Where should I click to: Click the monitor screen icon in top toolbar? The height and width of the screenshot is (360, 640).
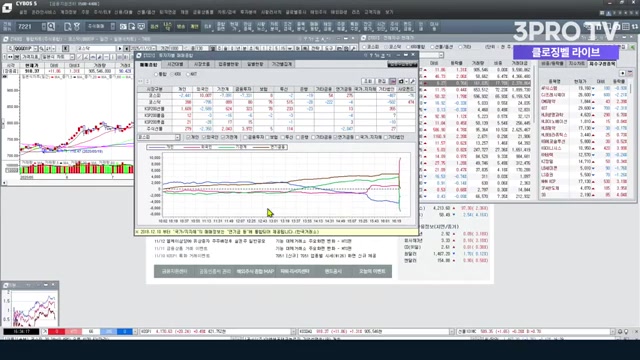(141, 27)
